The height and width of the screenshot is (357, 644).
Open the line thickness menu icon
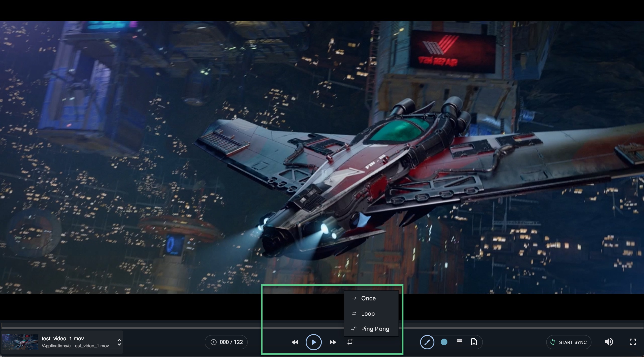click(459, 342)
